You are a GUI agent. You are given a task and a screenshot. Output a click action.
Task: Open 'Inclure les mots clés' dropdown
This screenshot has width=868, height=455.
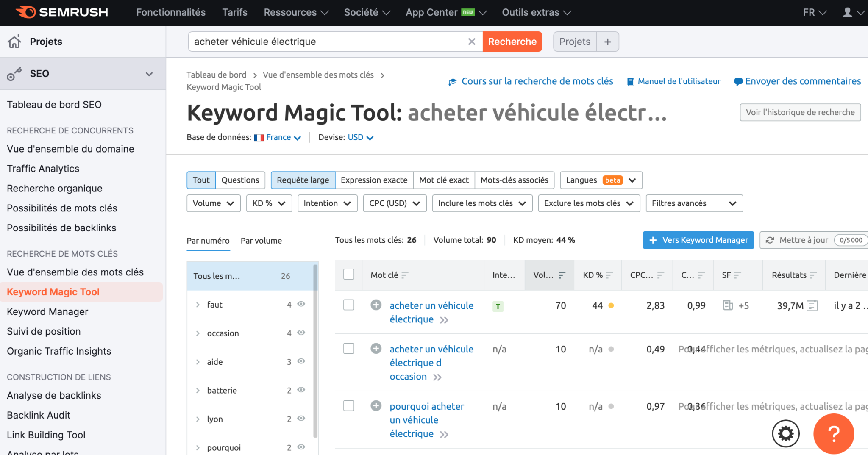[482, 203]
